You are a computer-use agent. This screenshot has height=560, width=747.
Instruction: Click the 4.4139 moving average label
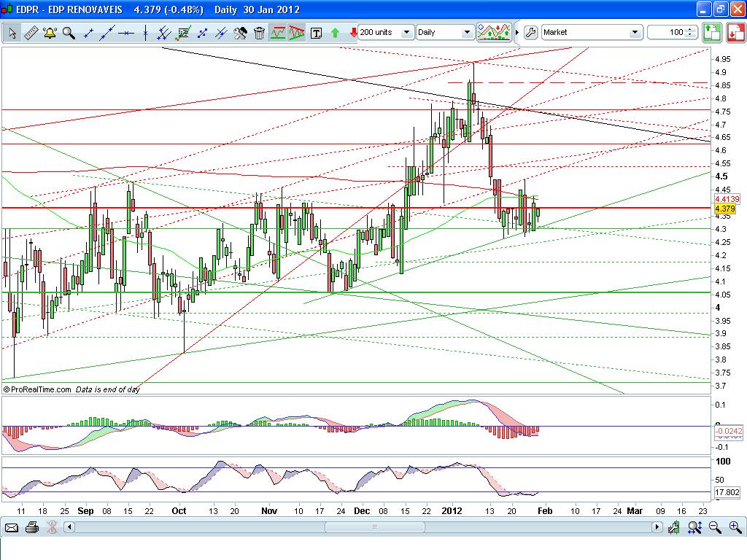point(727,199)
